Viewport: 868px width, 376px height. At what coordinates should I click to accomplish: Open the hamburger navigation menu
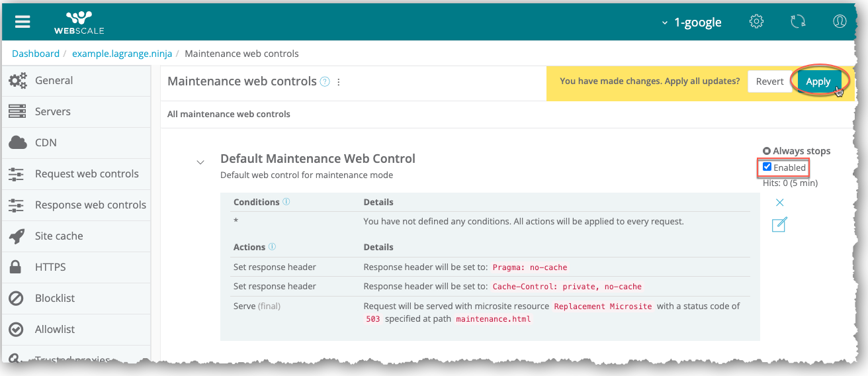pos(23,22)
